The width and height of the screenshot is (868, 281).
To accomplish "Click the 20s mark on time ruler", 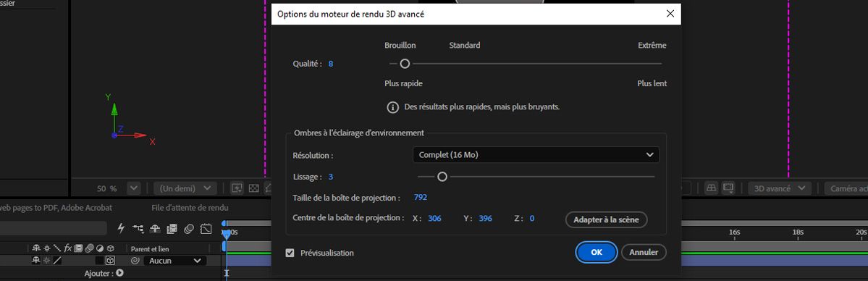I will pyautogui.click(x=861, y=232).
